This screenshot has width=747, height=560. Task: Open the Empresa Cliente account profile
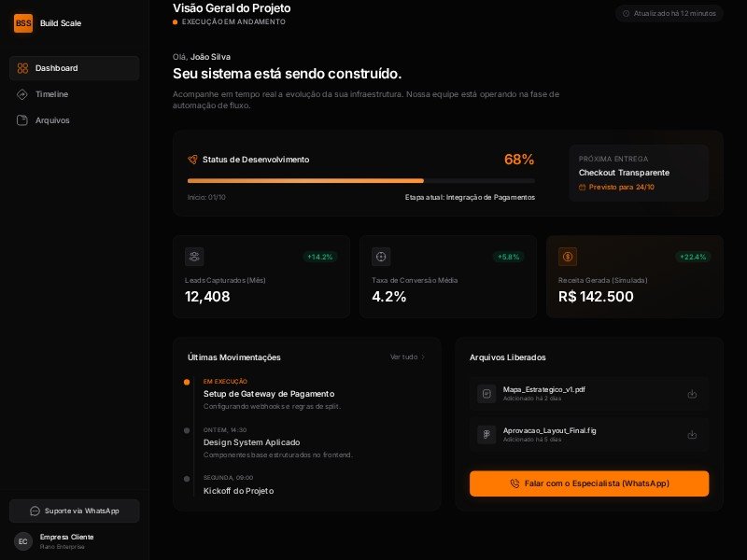coord(65,541)
